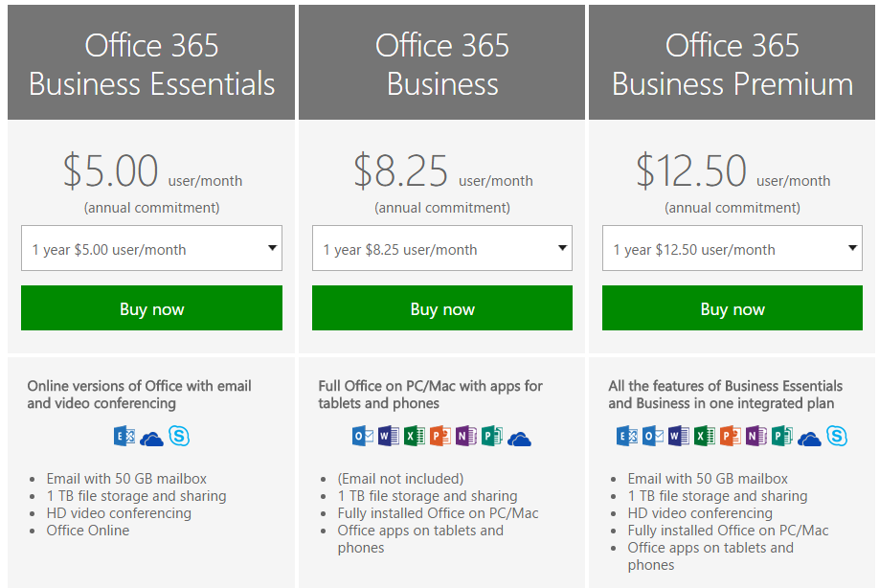Image resolution: width=879 pixels, height=588 pixels.
Task: Open the 1 year $12.50 user/month dropdown
Action: click(732, 248)
